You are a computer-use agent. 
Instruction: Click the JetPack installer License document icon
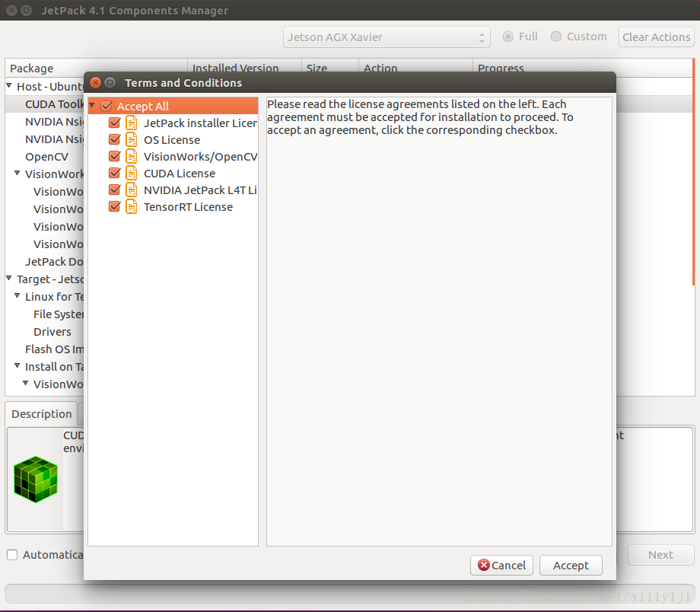pyautogui.click(x=131, y=123)
